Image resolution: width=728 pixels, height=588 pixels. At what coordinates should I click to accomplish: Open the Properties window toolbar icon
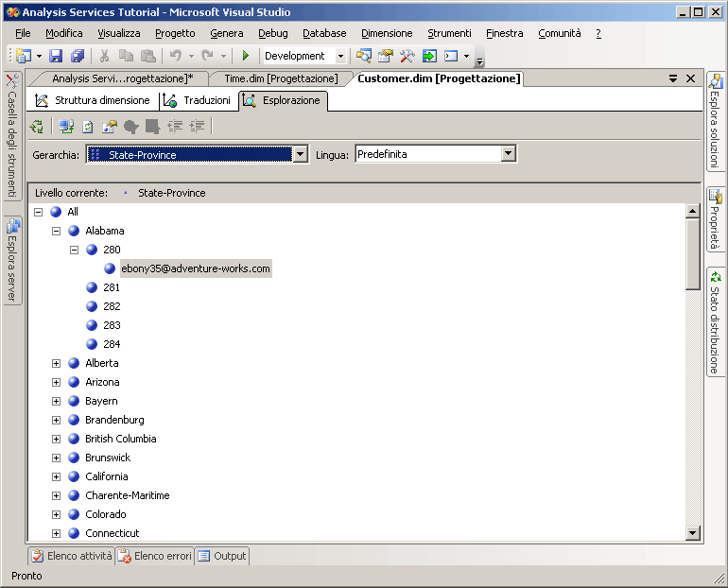386,57
